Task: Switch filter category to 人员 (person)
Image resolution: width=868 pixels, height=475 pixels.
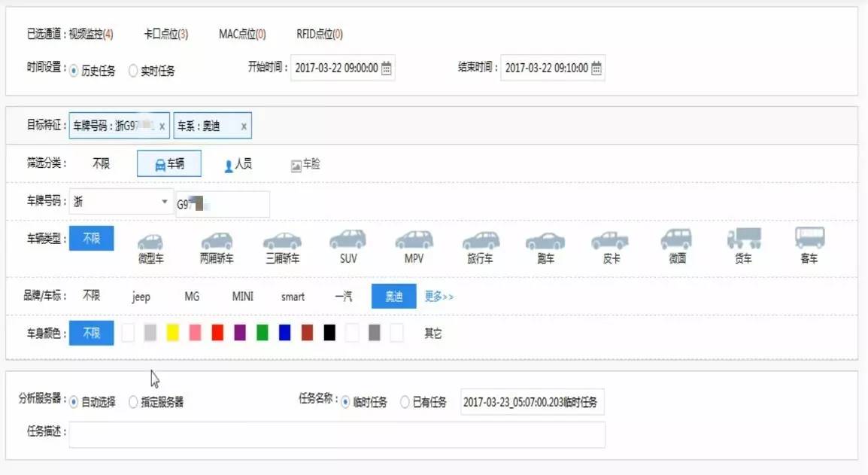Action: click(x=238, y=164)
